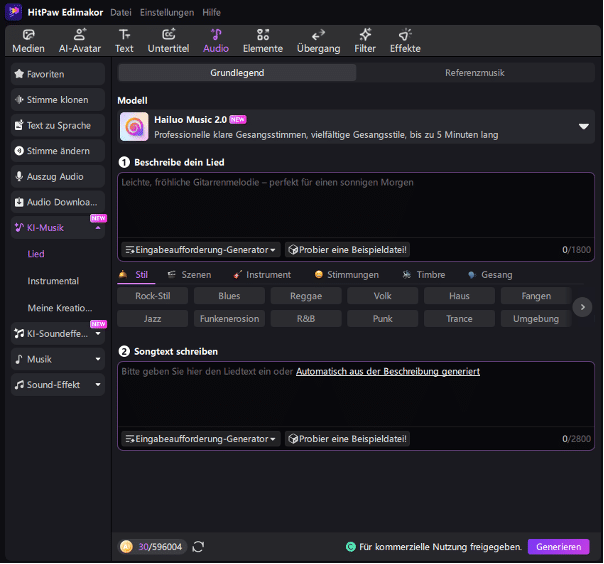The width and height of the screenshot is (604, 564).
Task: Show more style tags with right arrow
Action: pyautogui.click(x=582, y=307)
